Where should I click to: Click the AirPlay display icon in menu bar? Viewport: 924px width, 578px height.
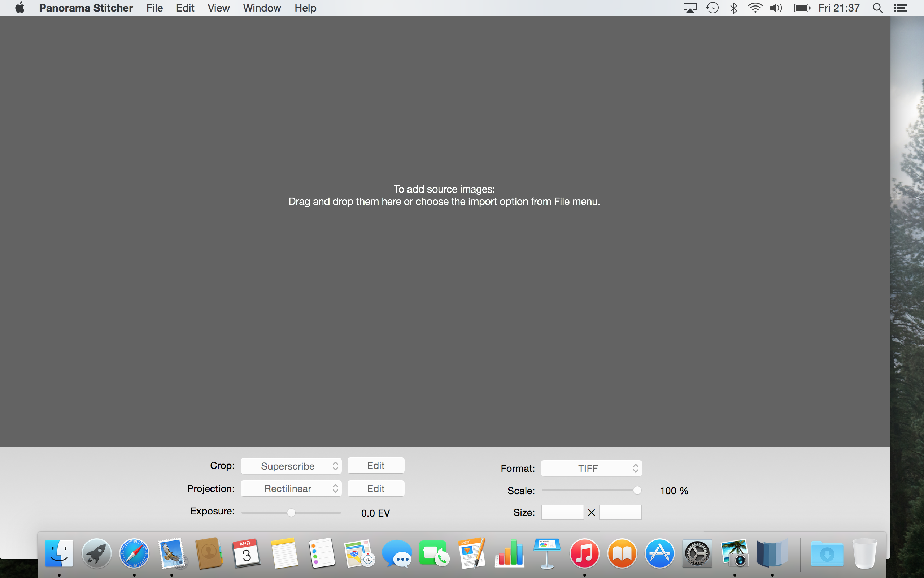pyautogui.click(x=689, y=8)
